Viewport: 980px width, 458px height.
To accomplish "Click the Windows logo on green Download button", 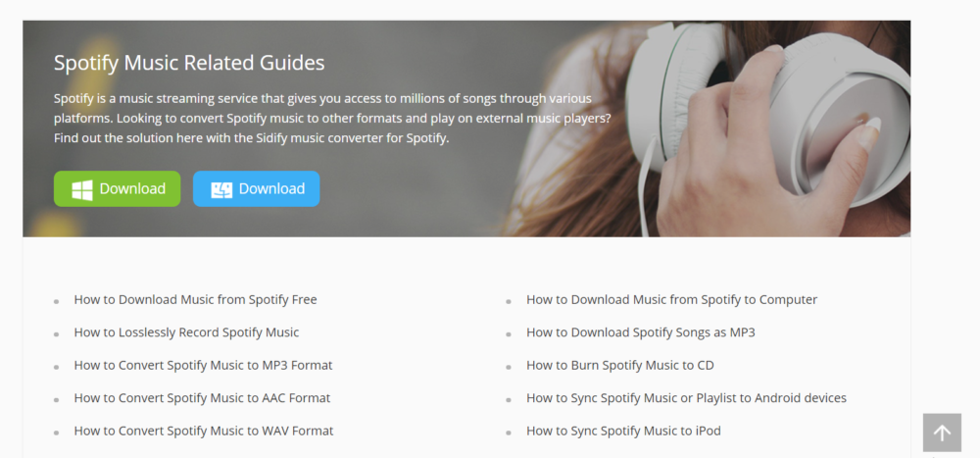I will pyautogui.click(x=82, y=189).
